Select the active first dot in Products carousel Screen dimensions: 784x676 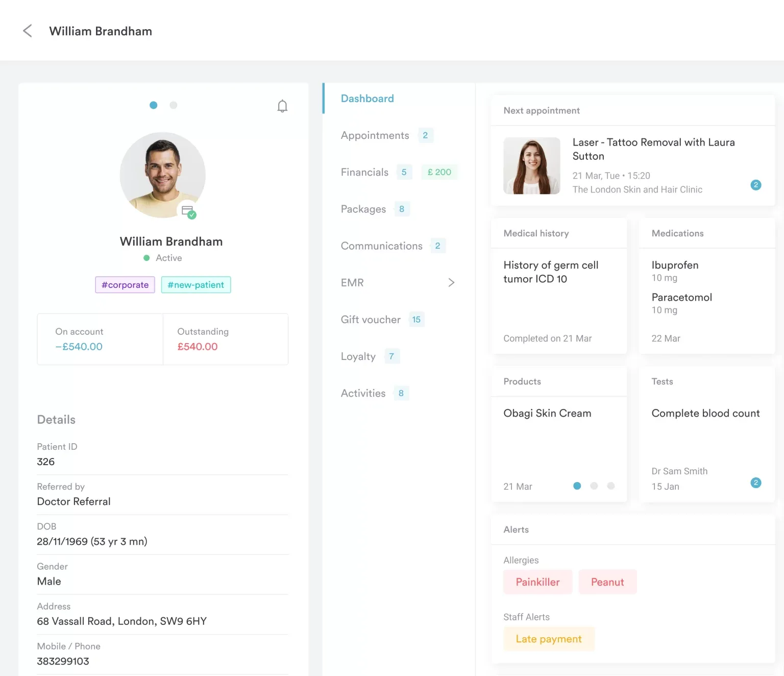coord(577,486)
